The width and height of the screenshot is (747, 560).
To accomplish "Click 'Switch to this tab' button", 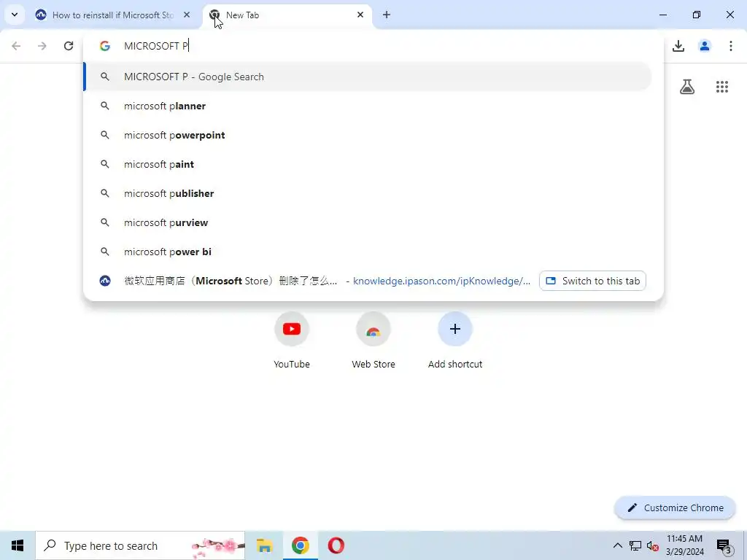I will point(592,281).
